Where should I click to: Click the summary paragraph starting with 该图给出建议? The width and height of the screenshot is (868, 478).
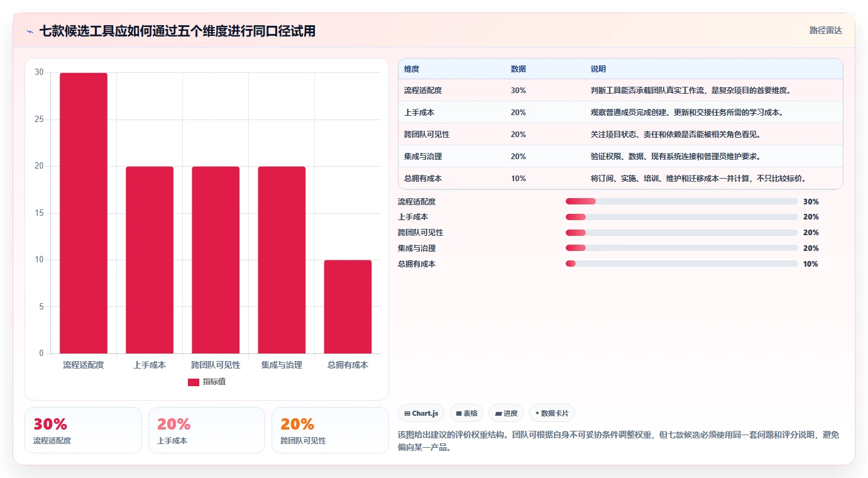pos(618,442)
